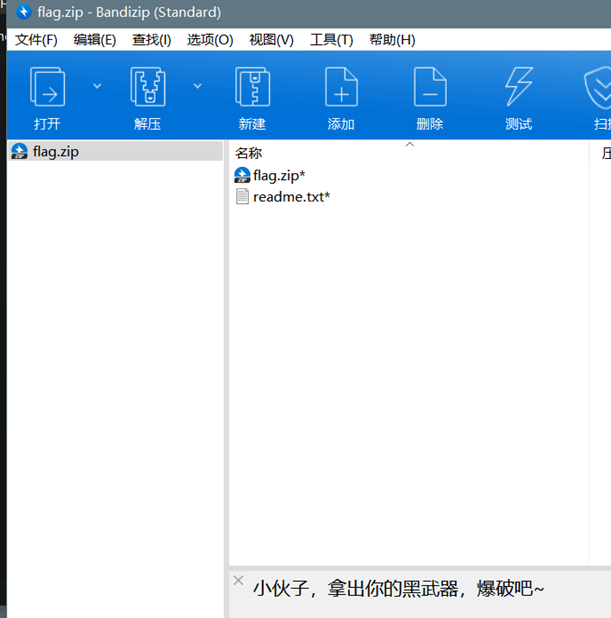Expand the dropdown arrow next to Extract (解压)
Image resolution: width=611 pixels, height=618 pixels.
[197, 86]
